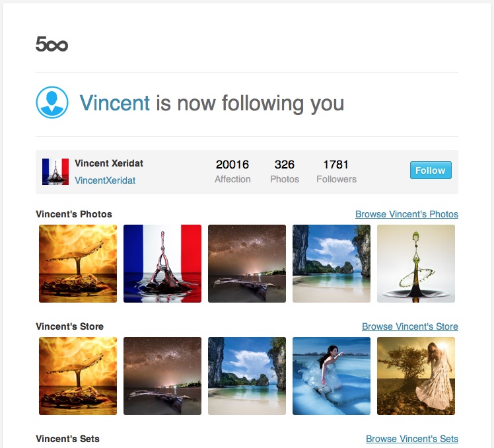Viewport: 494px width, 448px height.
Task: Click Browse Vincent's Photos link
Action: [406, 214]
